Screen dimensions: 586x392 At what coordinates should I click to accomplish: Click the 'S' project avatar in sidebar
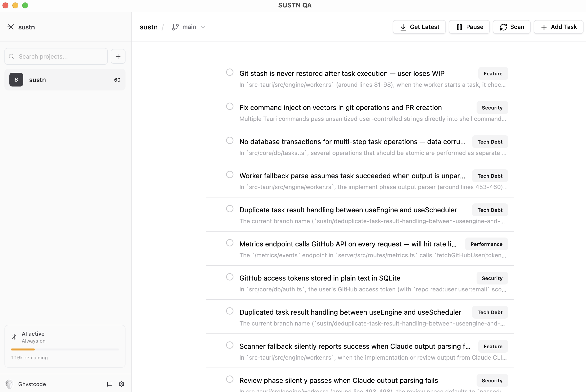tap(16, 80)
